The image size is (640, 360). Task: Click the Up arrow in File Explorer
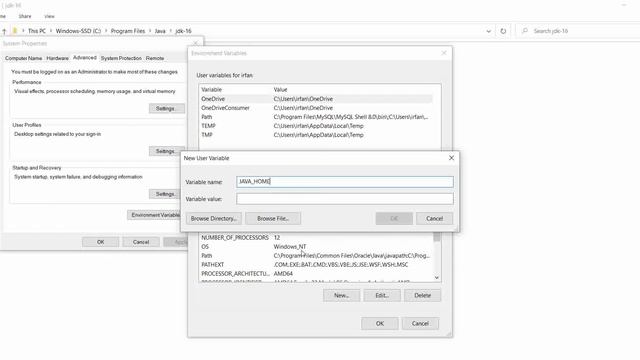click(x=4, y=31)
